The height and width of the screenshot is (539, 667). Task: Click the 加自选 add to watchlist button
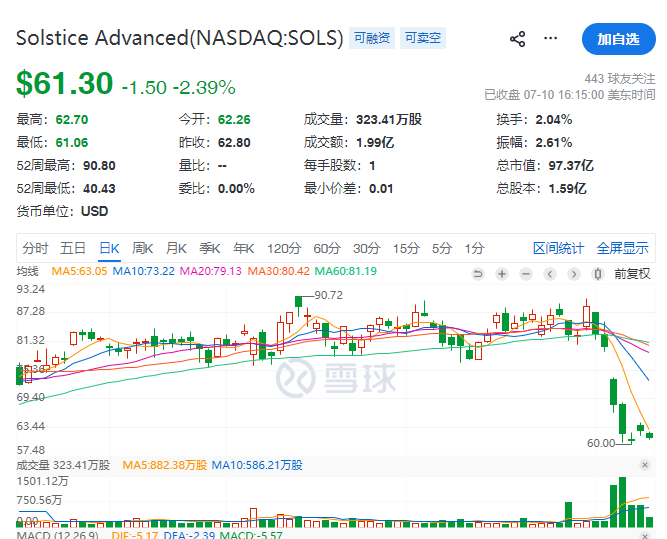pyautogui.click(x=619, y=39)
